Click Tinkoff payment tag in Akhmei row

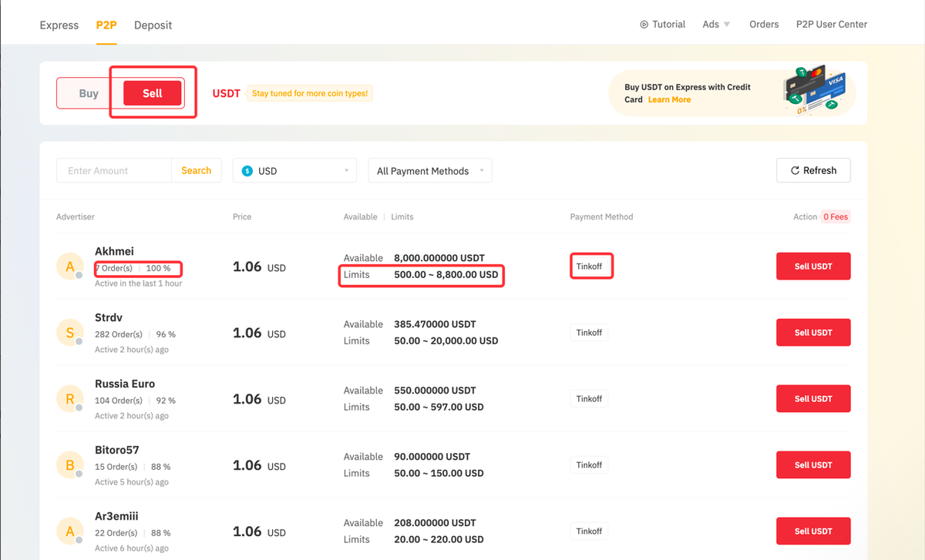[x=590, y=267]
